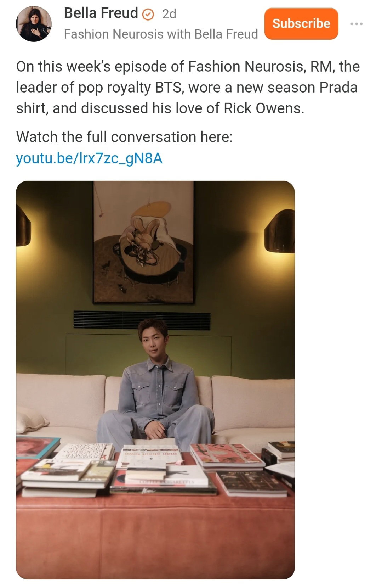Screen dimensions: 382x588
Task: Click the 2d post timestamp
Action: coord(169,14)
